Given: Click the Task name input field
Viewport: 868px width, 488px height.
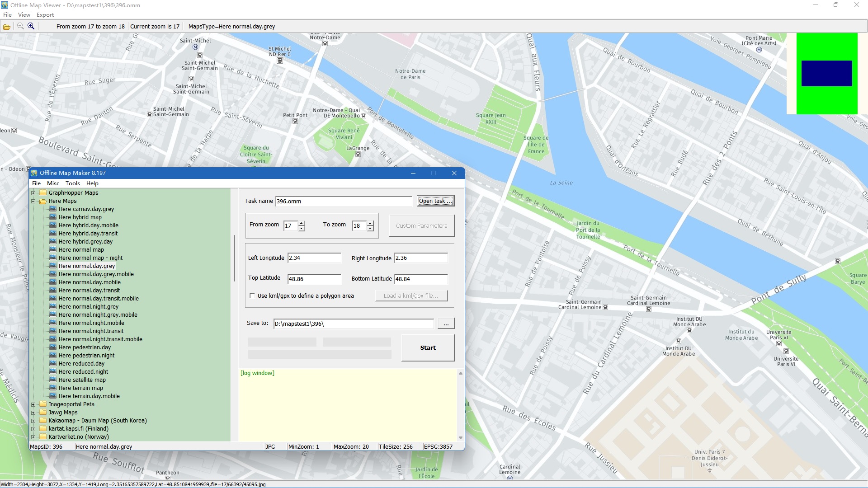Looking at the screenshot, I should click(344, 201).
